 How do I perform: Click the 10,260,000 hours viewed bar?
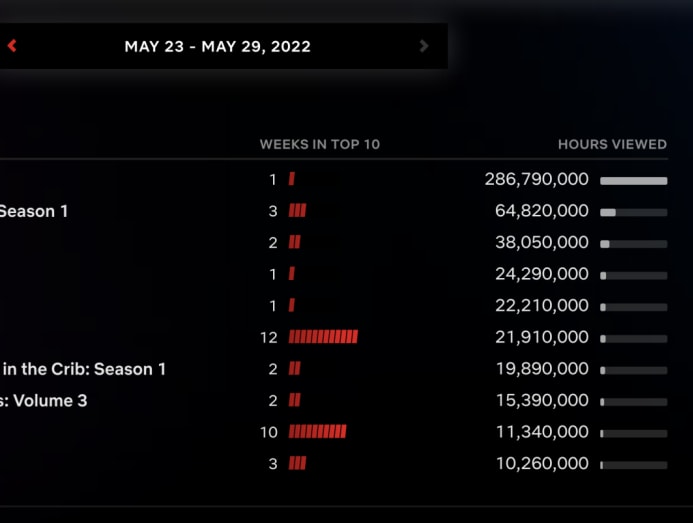pos(634,465)
